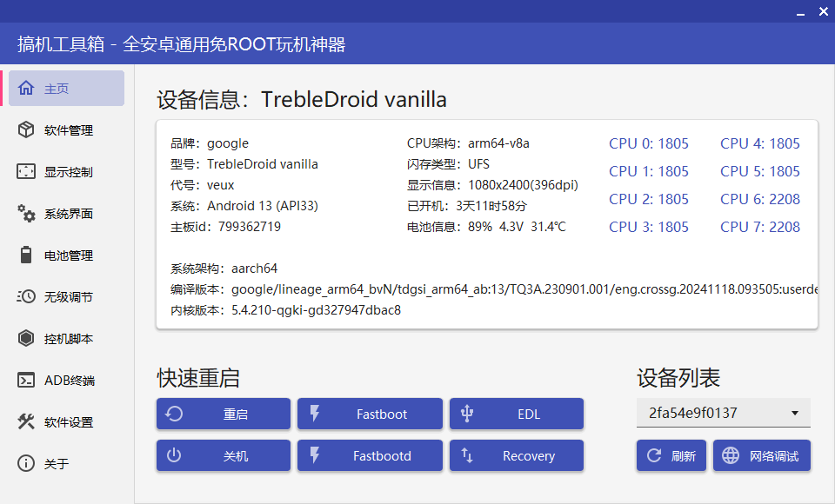
Task: Reboot device into Recovery
Action: [516, 456]
